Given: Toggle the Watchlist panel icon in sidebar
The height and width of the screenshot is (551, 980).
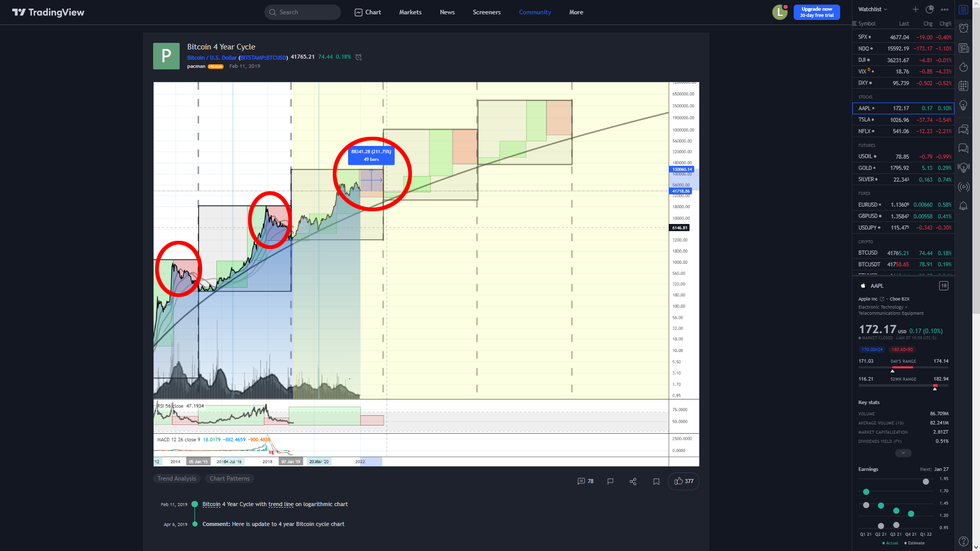Looking at the screenshot, I should coord(963,10).
